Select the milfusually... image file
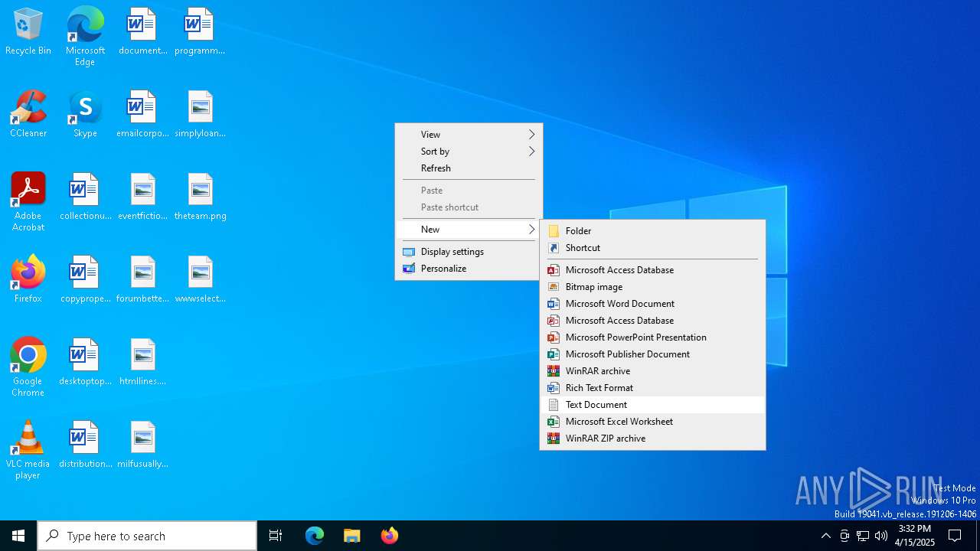This screenshot has width=980, height=551. pos(142,445)
